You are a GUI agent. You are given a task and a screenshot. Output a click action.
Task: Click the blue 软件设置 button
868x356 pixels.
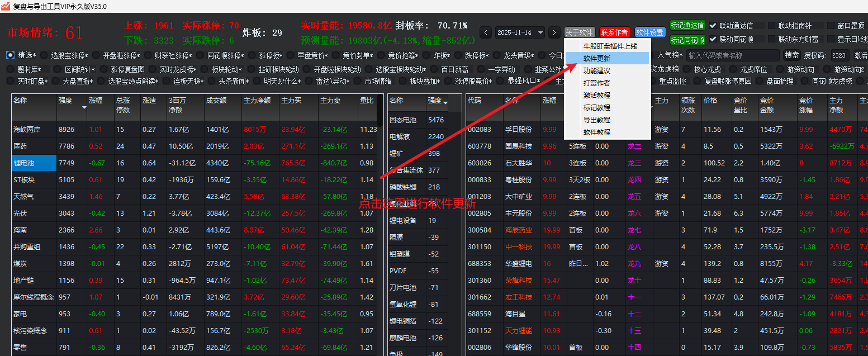(x=650, y=32)
